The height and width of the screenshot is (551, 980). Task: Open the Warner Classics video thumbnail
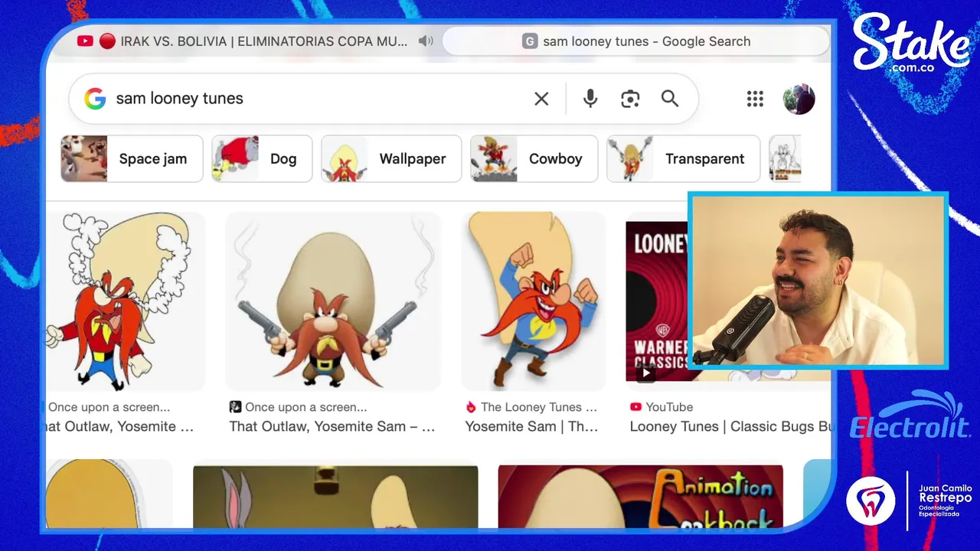coord(657,302)
